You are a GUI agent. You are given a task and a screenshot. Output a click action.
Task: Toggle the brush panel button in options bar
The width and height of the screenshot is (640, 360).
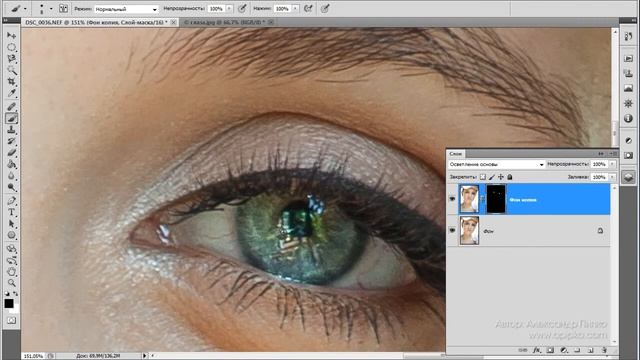point(64,9)
